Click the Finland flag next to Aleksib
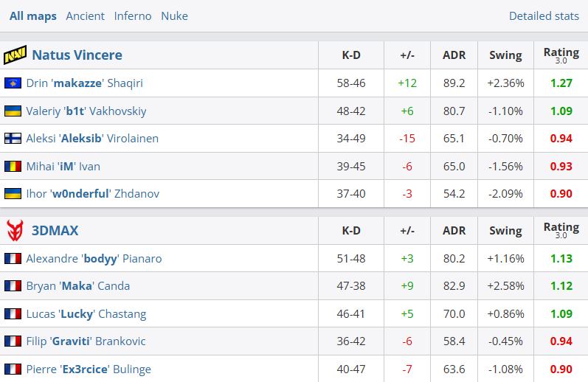Image resolution: width=588 pixels, height=382 pixels. pos(13,139)
